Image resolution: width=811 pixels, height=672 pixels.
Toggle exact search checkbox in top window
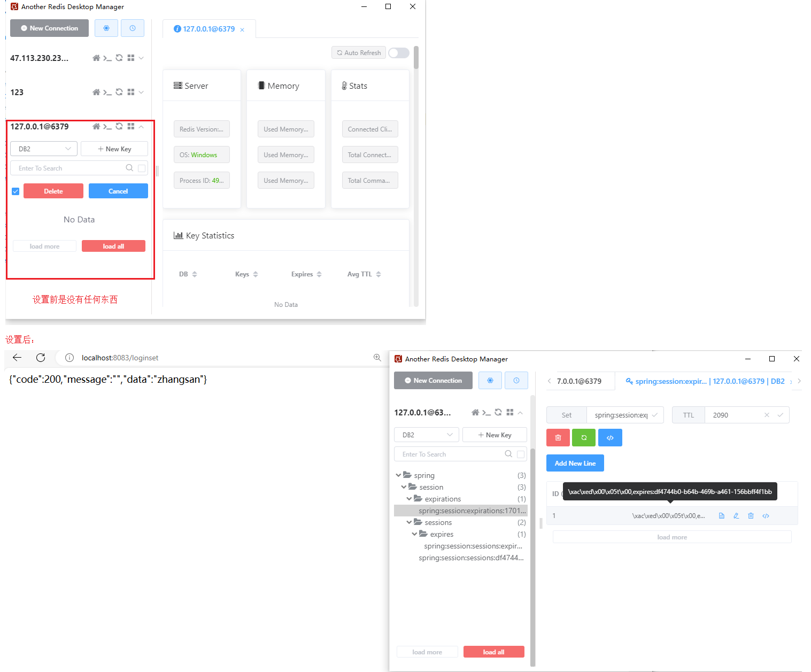point(142,168)
